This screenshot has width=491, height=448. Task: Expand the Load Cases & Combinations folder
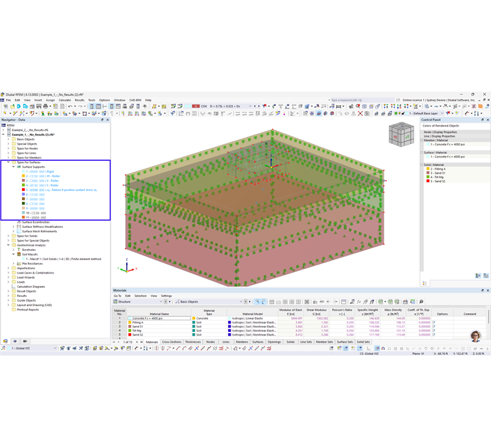(x=8, y=273)
